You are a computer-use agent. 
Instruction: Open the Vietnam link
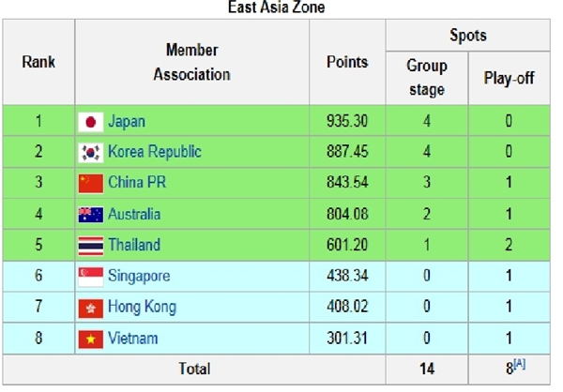(x=133, y=339)
